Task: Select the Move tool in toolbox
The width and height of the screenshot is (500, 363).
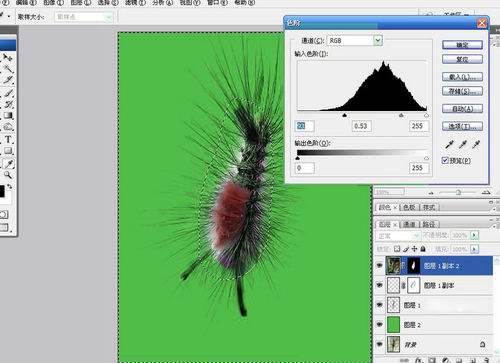Action: (8, 58)
